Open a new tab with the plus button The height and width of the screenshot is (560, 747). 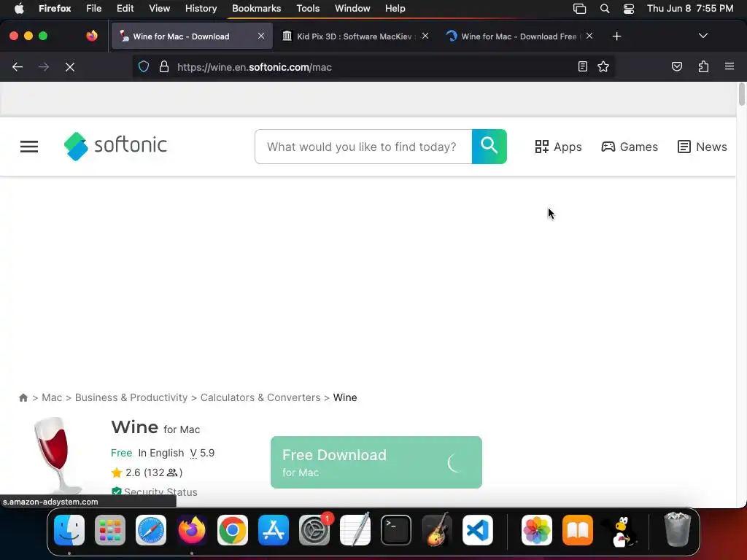(616, 36)
